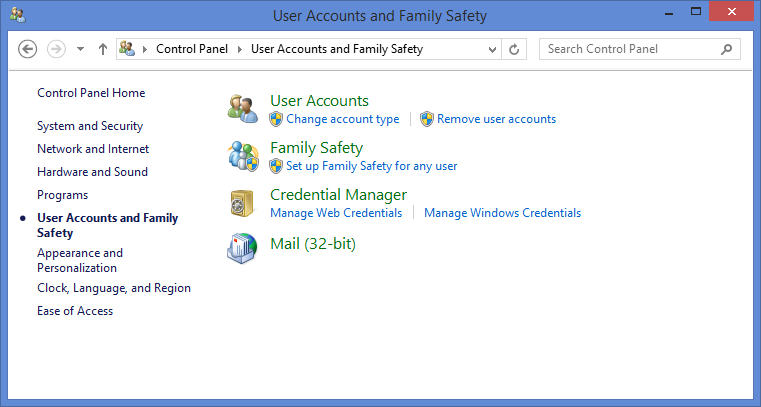The image size is (761, 407).
Task: Expand the address bar history dropdown
Action: pyautogui.click(x=492, y=49)
